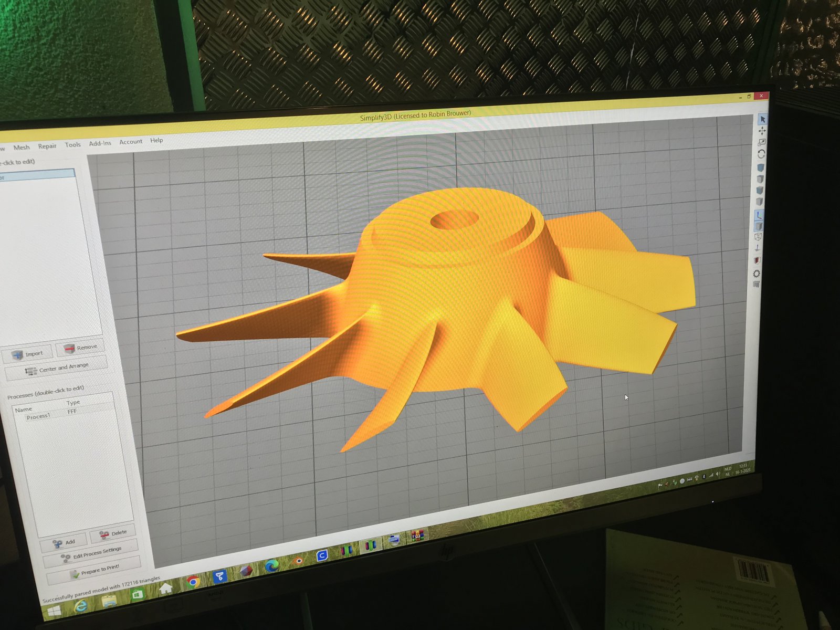Click the Remove model button

80,348
